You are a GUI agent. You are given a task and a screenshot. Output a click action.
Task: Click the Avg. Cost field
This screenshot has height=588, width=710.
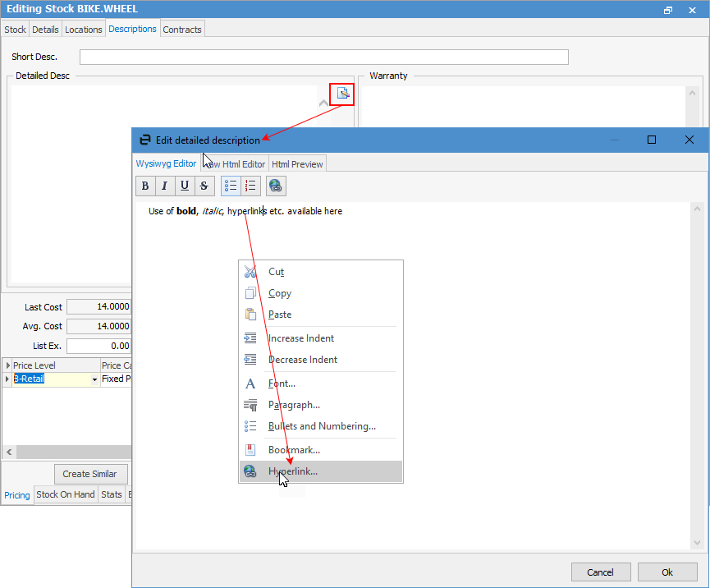(x=98, y=326)
